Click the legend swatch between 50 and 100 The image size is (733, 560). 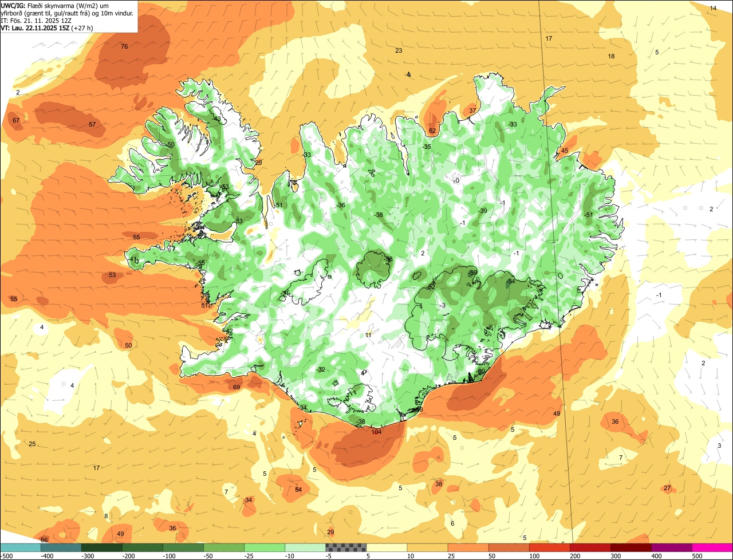509,547
